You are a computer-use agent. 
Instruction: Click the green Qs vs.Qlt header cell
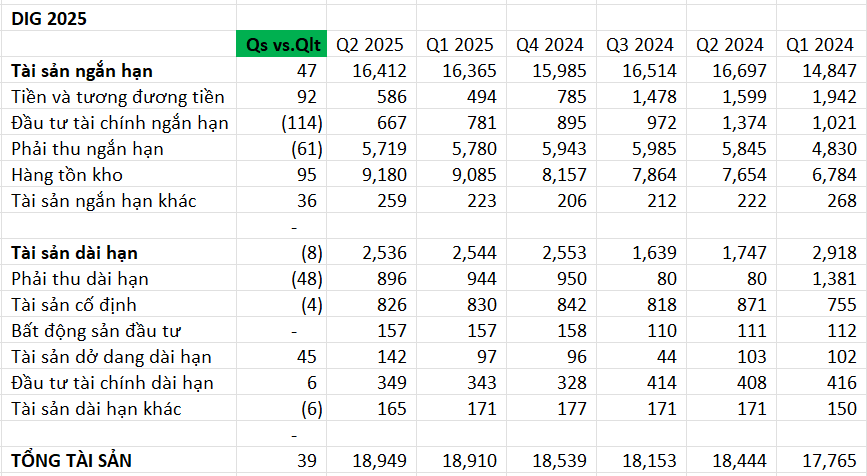[281, 44]
